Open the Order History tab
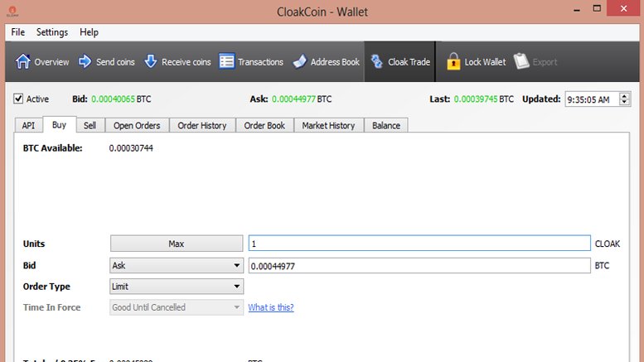 202,126
